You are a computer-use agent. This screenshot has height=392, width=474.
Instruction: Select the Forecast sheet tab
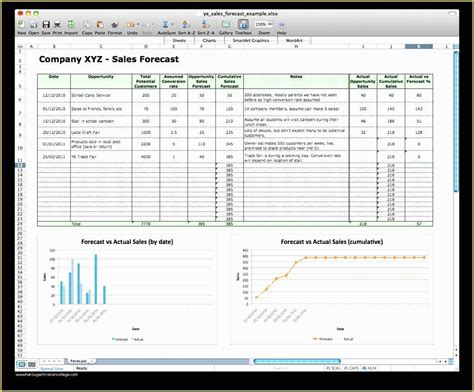point(78,361)
